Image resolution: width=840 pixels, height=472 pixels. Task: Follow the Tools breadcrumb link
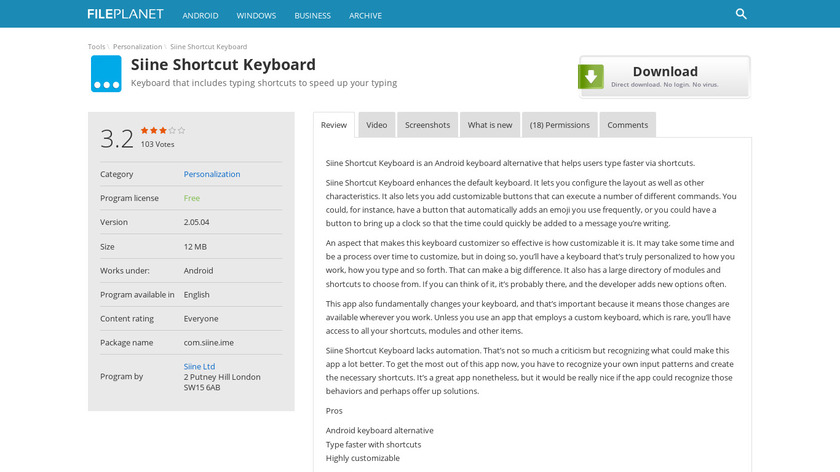pos(96,46)
